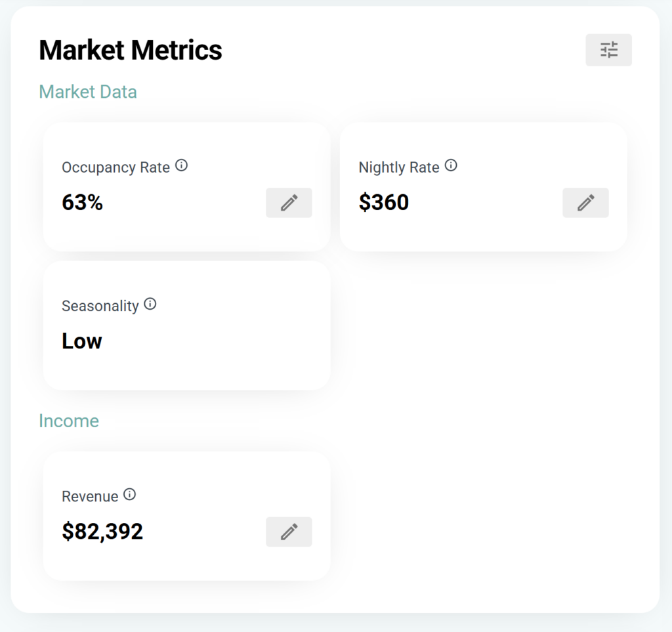Click the Nightly Rate label text
Screen dimensions: 672x632
pos(399,167)
